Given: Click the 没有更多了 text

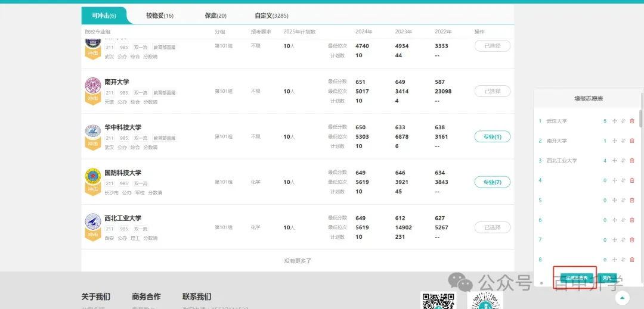Looking at the screenshot, I should coord(298,261).
